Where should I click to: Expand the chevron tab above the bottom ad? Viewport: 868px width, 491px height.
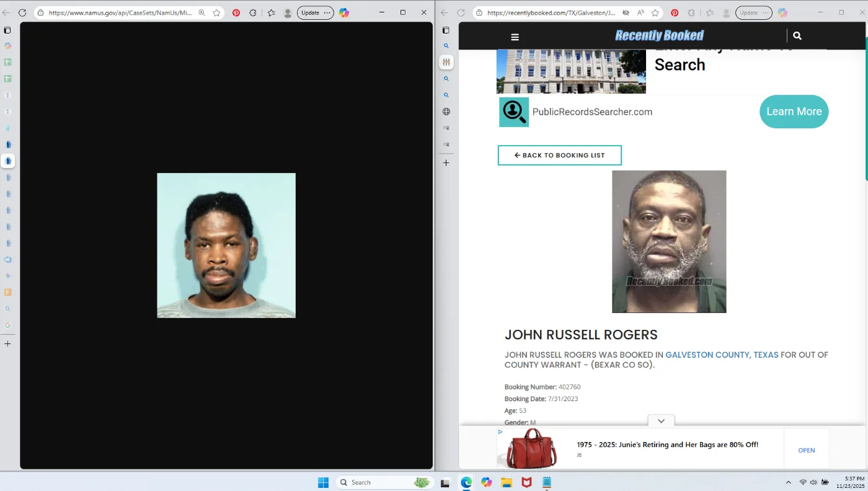pyautogui.click(x=661, y=421)
